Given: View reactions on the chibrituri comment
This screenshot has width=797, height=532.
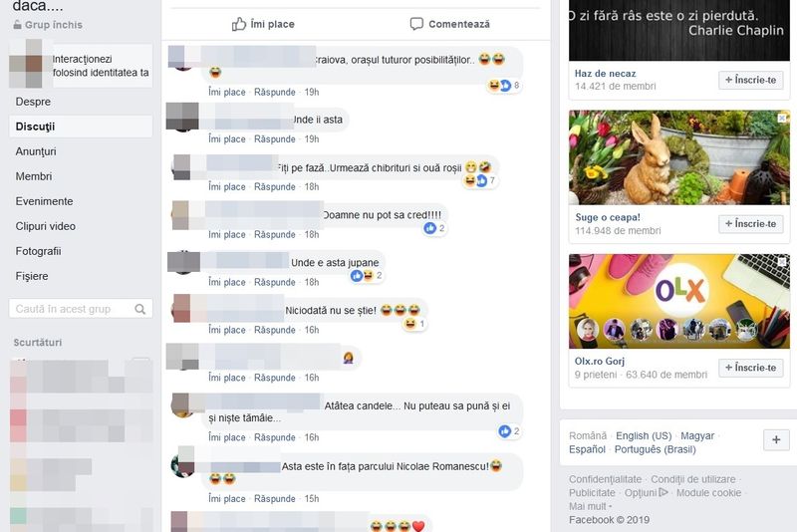Looking at the screenshot, I should point(480,180).
